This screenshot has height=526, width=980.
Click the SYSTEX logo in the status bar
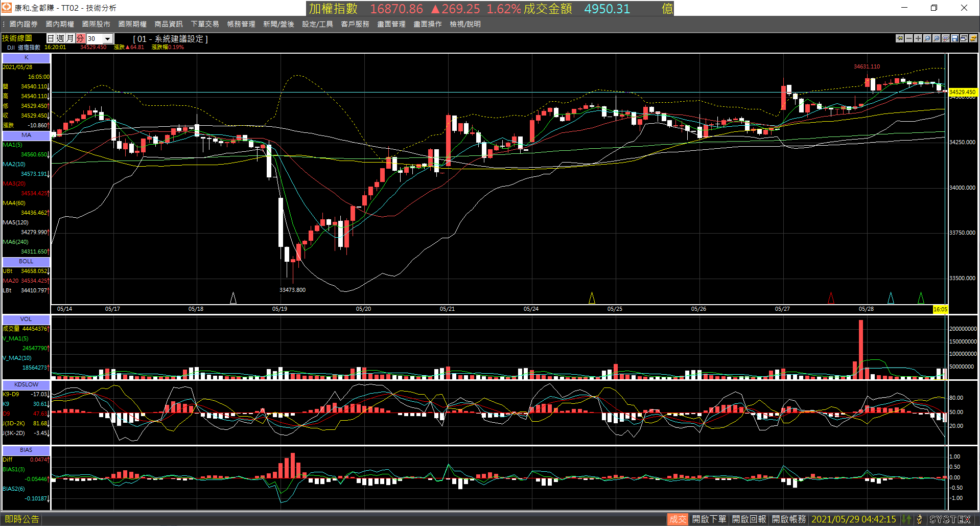tap(950, 519)
